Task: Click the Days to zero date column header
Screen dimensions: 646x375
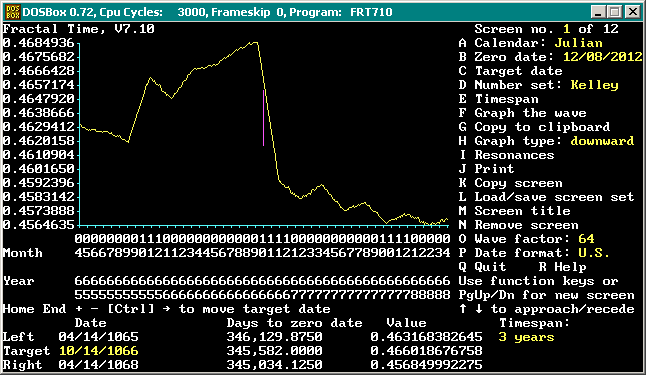Action: [295, 323]
